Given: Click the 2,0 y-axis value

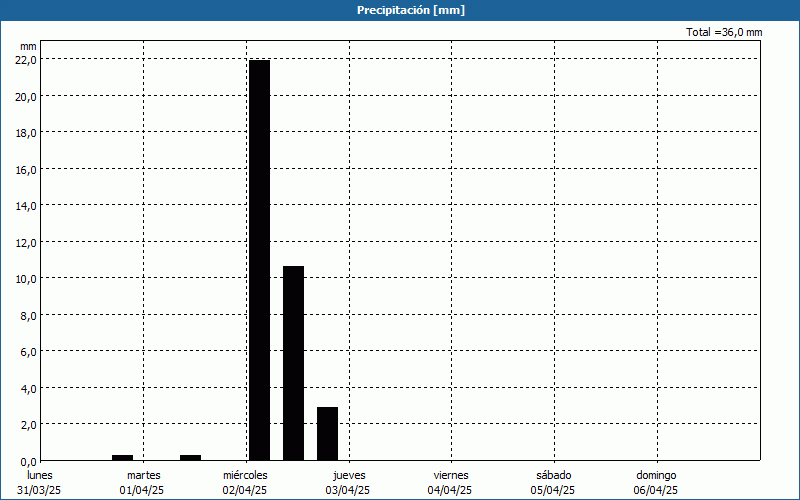Looking at the screenshot, I should (x=29, y=425).
